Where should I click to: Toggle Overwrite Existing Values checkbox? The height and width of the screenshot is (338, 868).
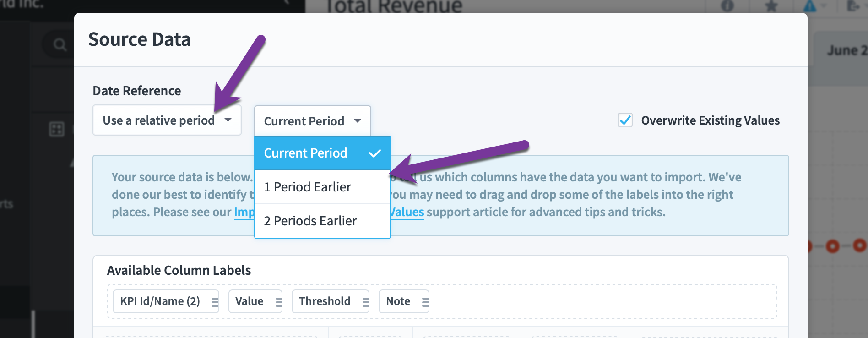(x=625, y=120)
